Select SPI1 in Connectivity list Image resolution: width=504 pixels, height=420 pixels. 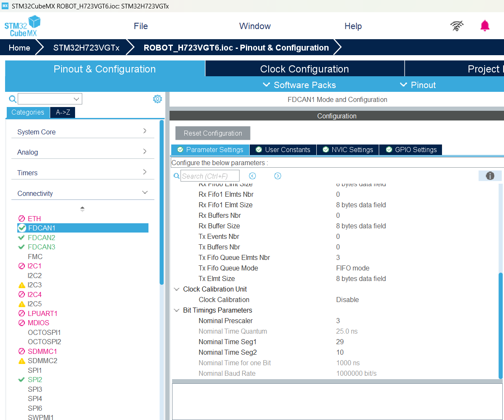[35, 370]
